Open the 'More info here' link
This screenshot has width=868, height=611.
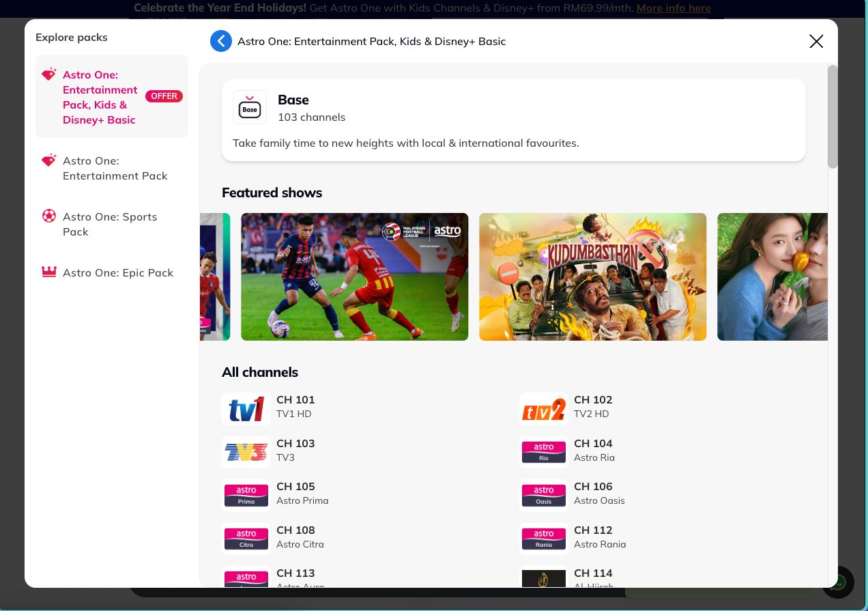pos(674,8)
